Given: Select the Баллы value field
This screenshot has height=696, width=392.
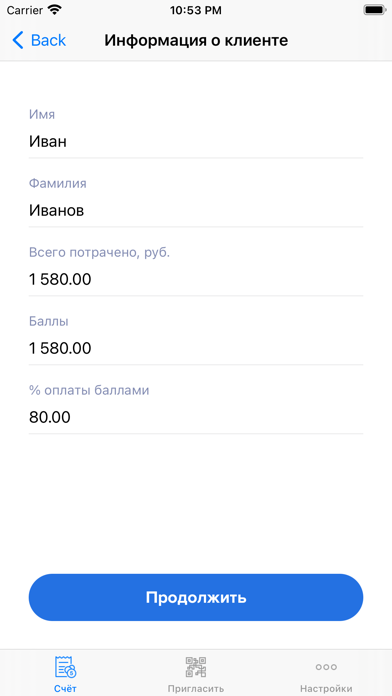Looking at the screenshot, I should 196,348.
